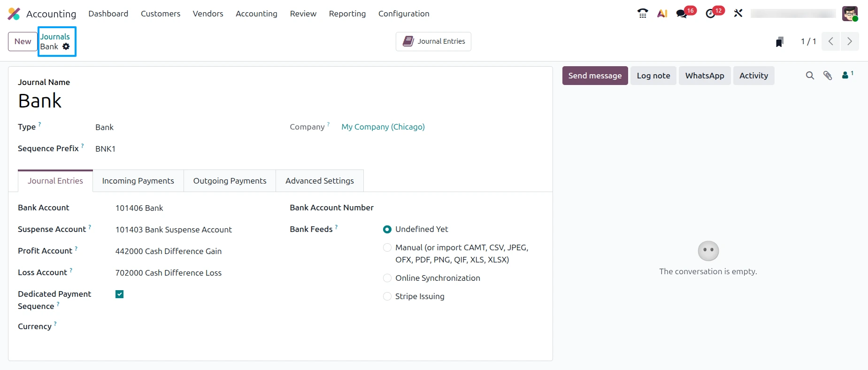Click the debug tools wrench icon
The image size is (868, 370).
738,14
